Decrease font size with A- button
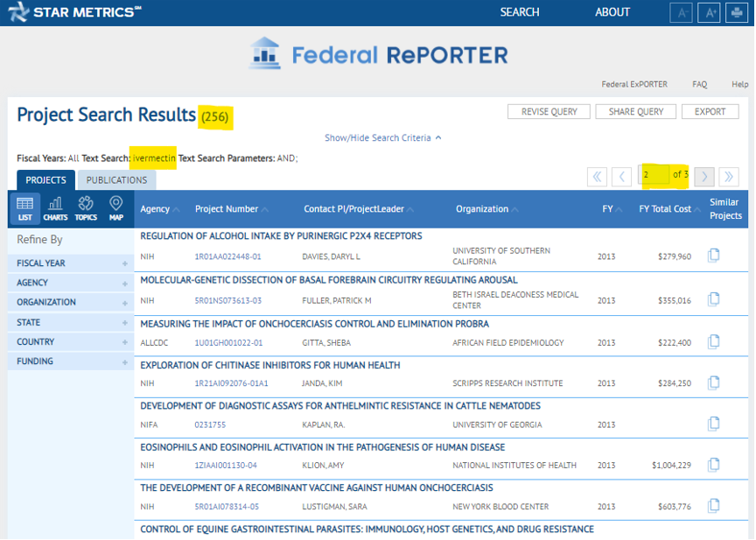 tap(682, 12)
